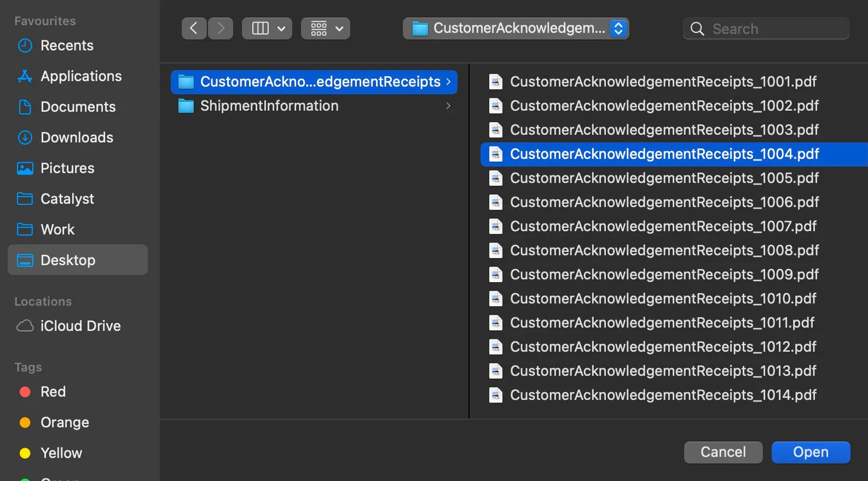The height and width of the screenshot is (481, 868).
Task: Expand ShipmentInformation folder chevron
Action: click(448, 106)
